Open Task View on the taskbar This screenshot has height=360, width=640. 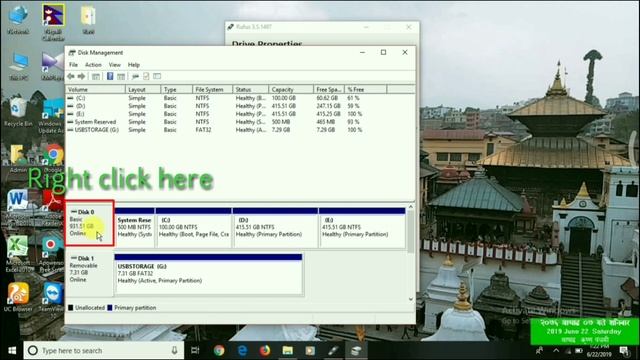click(x=195, y=351)
